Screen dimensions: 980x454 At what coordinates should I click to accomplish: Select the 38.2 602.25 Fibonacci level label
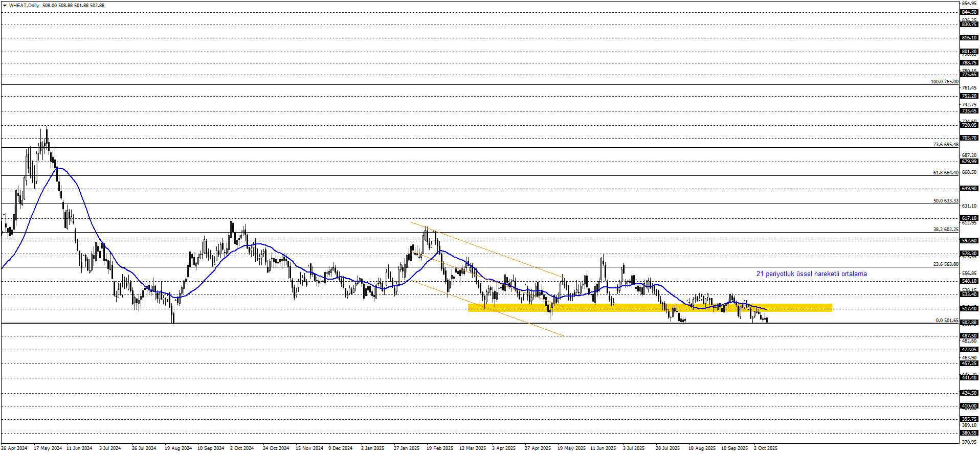click(x=945, y=230)
